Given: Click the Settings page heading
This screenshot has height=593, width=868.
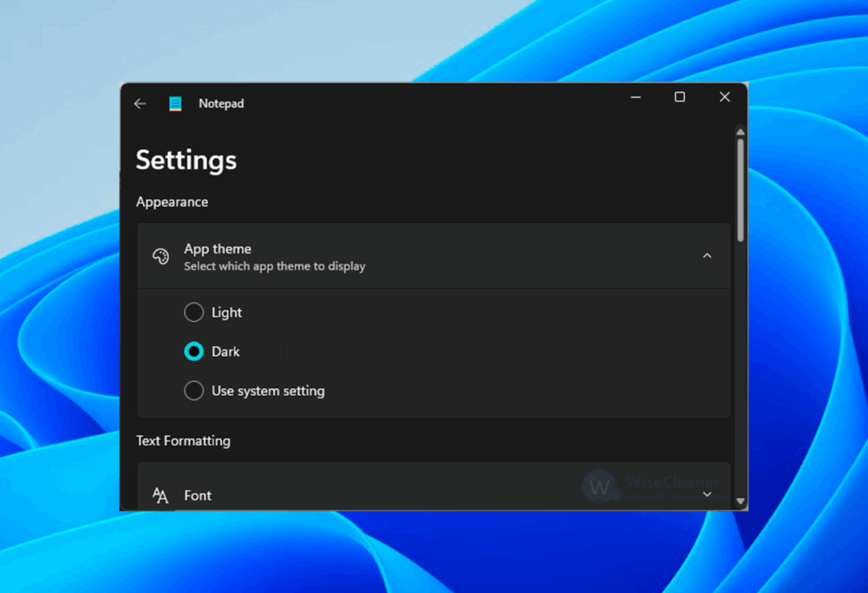Looking at the screenshot, I should coord(186,160).
